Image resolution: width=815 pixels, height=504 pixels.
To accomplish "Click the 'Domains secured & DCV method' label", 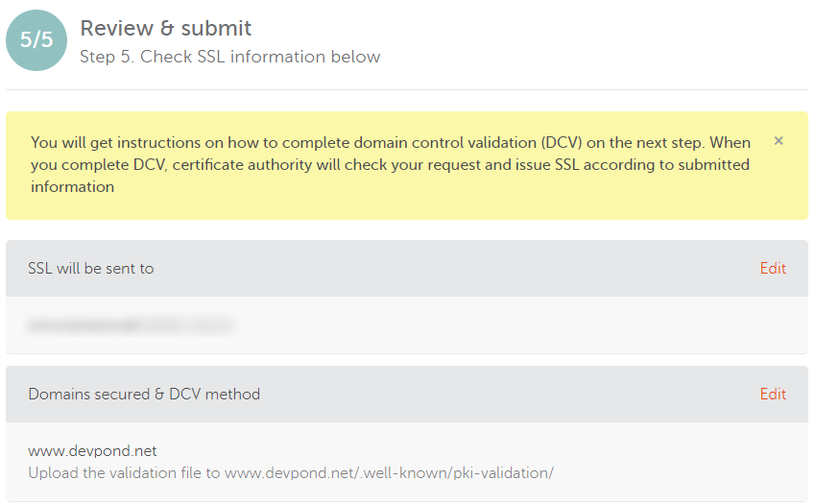I will pyautogui.click(x=144, y=395).
